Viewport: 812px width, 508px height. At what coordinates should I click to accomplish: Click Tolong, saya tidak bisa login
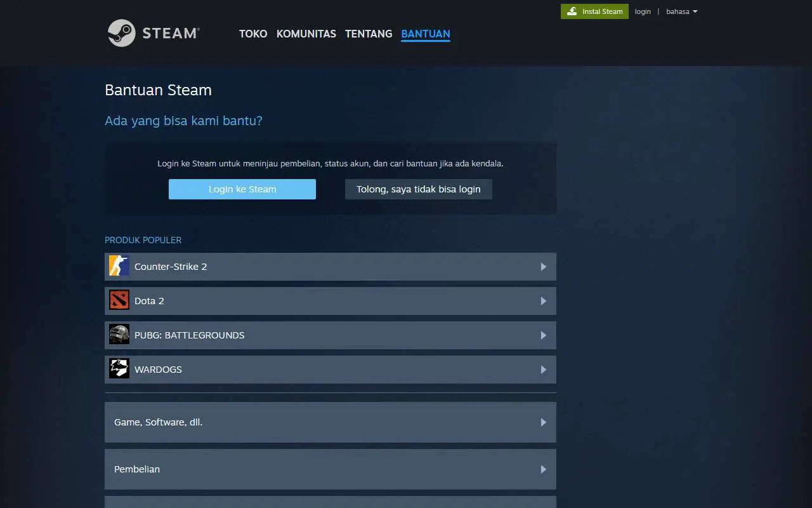point(419,189)
